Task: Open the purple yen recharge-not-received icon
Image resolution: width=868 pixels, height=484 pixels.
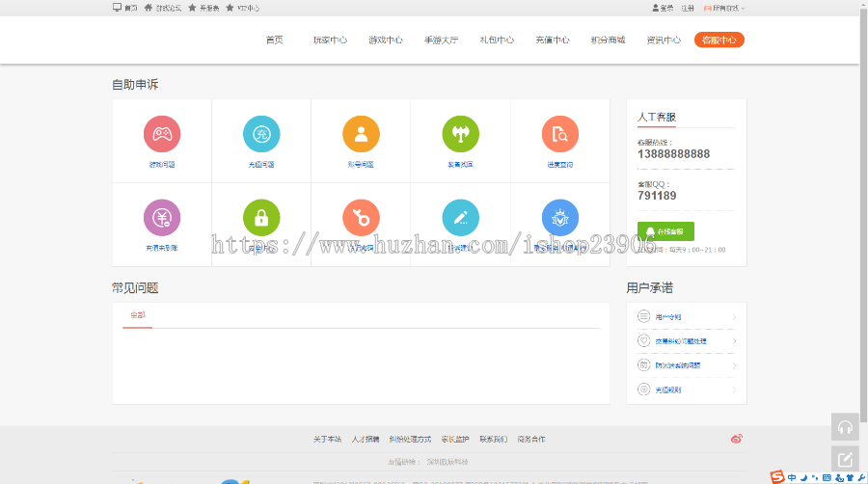Action: (x=162, y=217)
